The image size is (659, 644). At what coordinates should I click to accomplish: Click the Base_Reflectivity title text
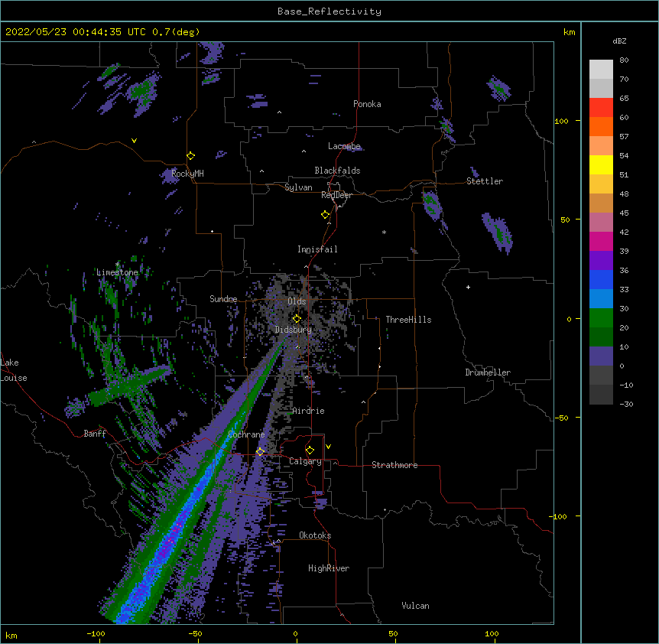pos(329,11)
